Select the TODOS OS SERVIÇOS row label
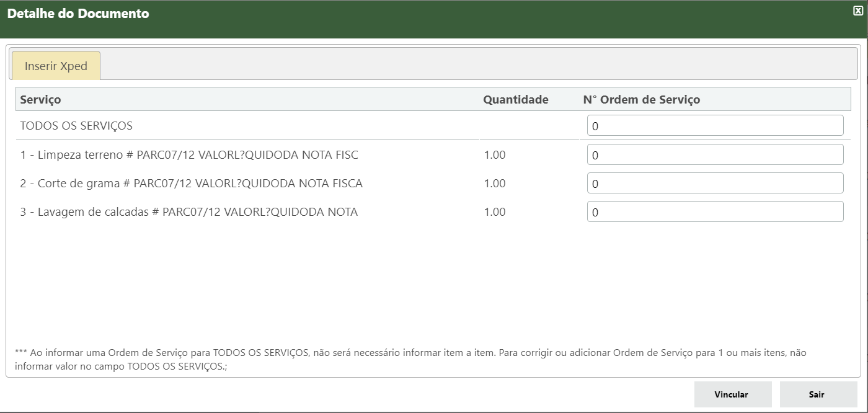 tap(76, 126)
